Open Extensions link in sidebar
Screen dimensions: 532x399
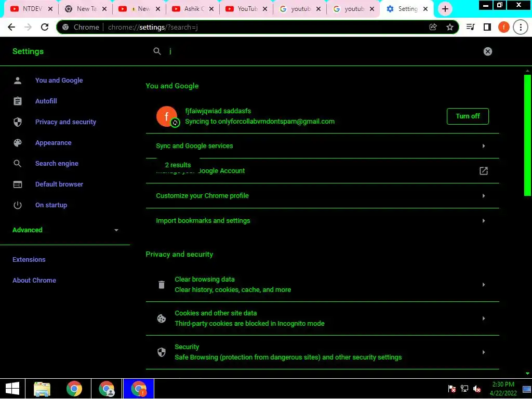(29, 260)
